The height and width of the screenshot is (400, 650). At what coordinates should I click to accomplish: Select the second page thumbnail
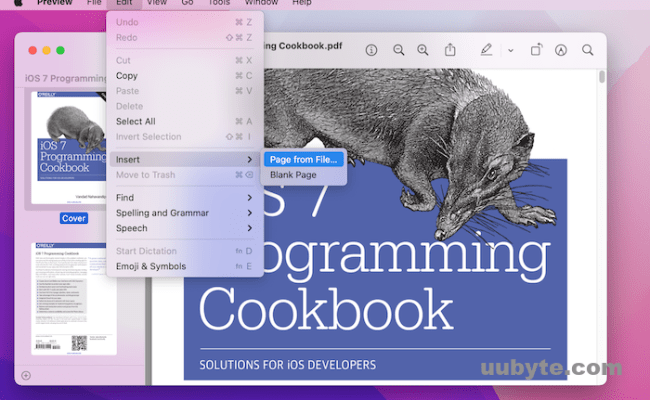pos(74,299)
